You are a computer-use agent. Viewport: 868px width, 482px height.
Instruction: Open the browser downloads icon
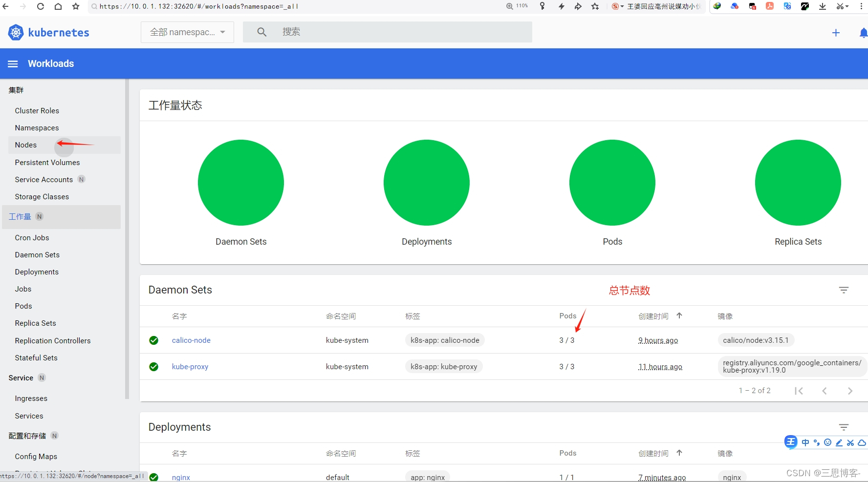pyautogui.click(x=823, y=6)
